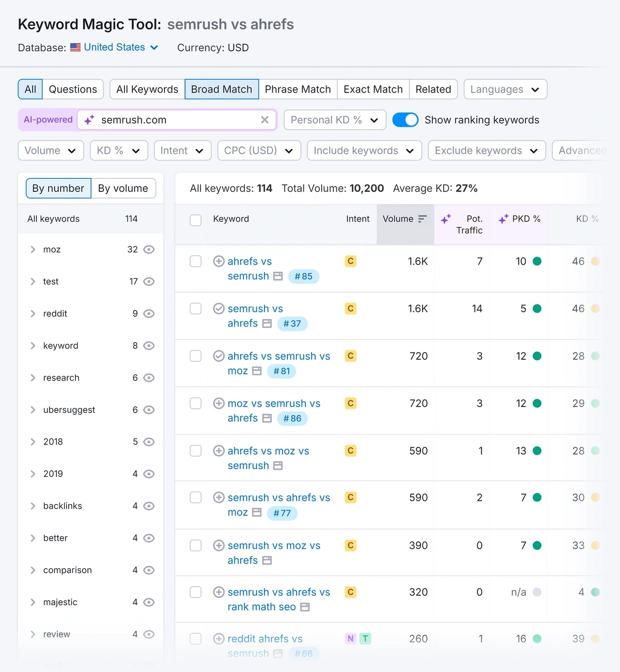
Task: Open SERP view icon for 'semrush vs moz vs ahrefs'
Action: 267,560
